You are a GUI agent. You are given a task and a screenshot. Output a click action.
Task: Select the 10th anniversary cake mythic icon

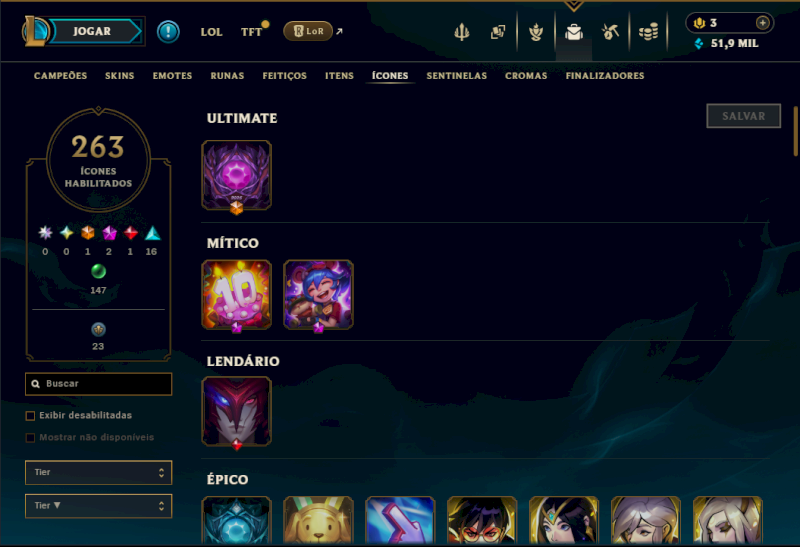(x=236, y=295)
